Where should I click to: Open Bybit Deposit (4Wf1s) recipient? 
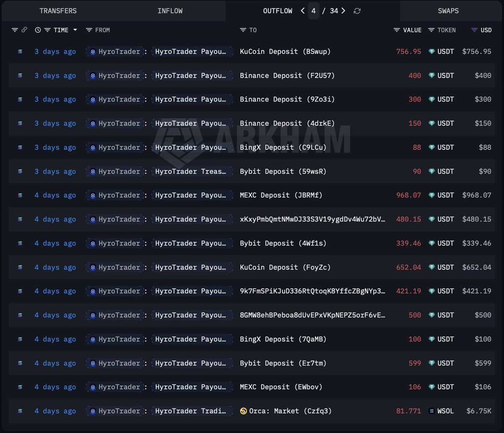283,243
